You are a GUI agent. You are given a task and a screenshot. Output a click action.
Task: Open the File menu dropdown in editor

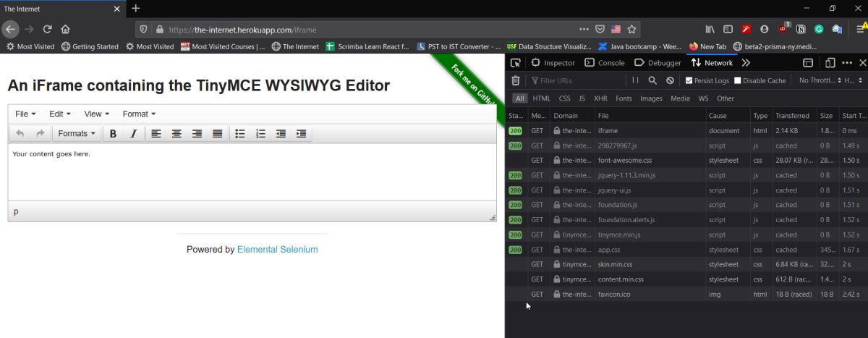pos(25,114)
